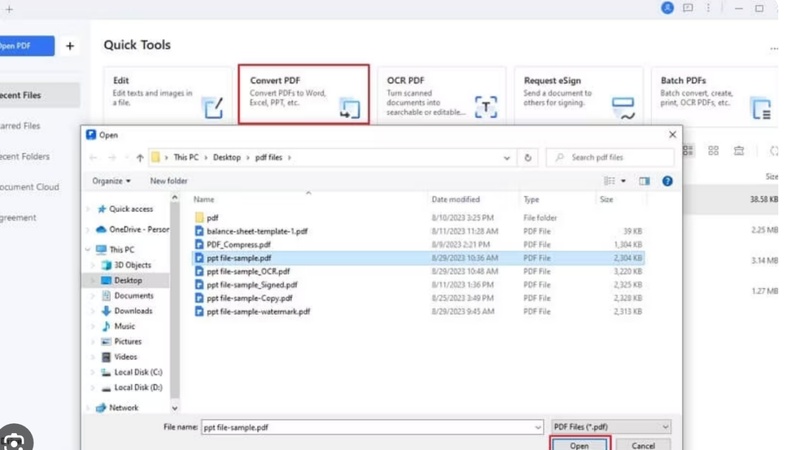Open the dialog Help question mark icon
Viewport: 787px width, 450px height.
667,181
